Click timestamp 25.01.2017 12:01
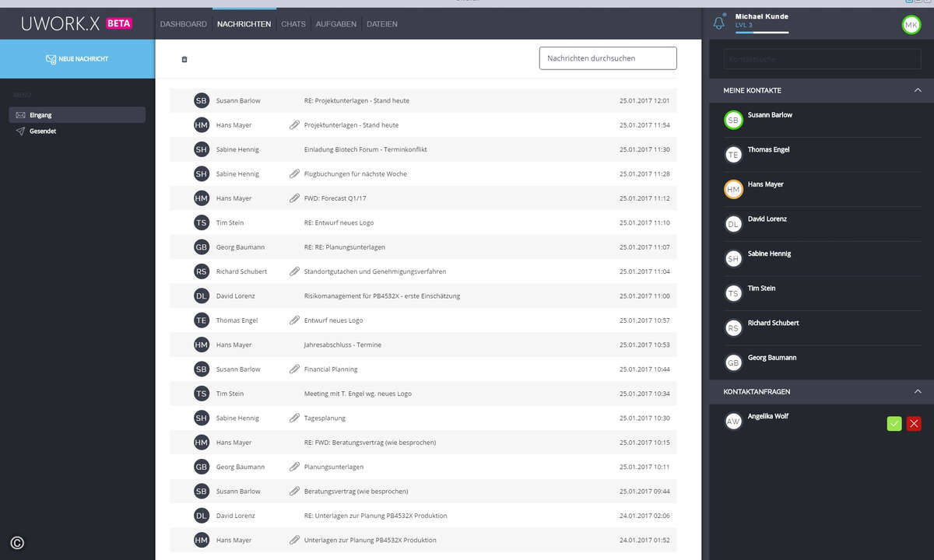 (644, 100)
